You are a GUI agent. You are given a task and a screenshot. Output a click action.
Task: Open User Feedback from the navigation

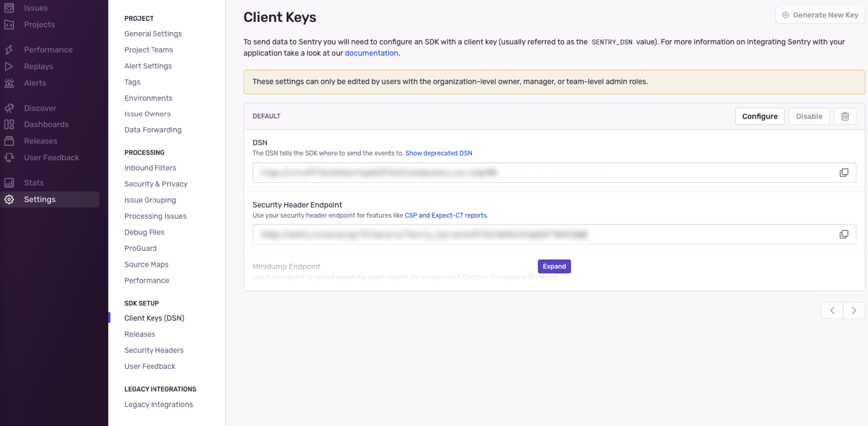(51, 157)
